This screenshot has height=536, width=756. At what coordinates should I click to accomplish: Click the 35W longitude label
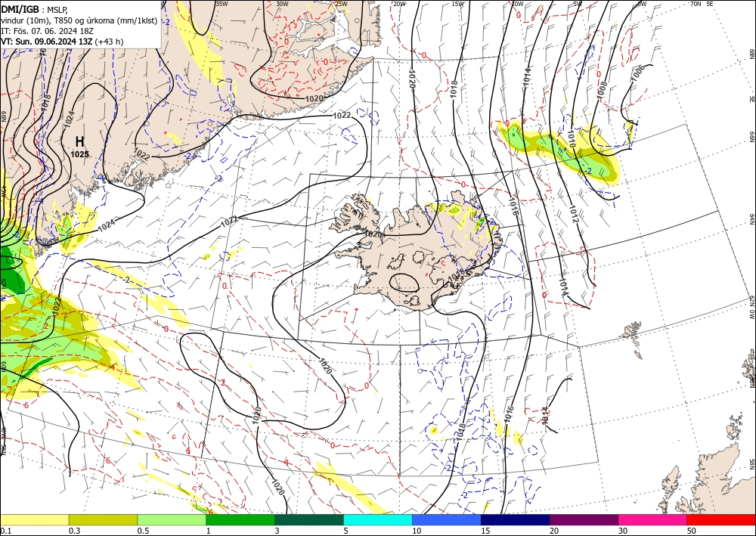[x=222, y=4]
